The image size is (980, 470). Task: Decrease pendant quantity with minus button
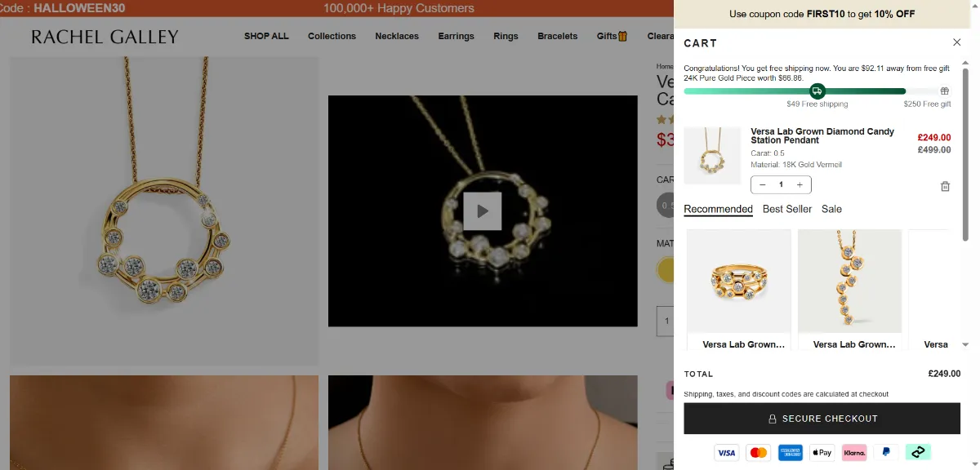point(762,184)
